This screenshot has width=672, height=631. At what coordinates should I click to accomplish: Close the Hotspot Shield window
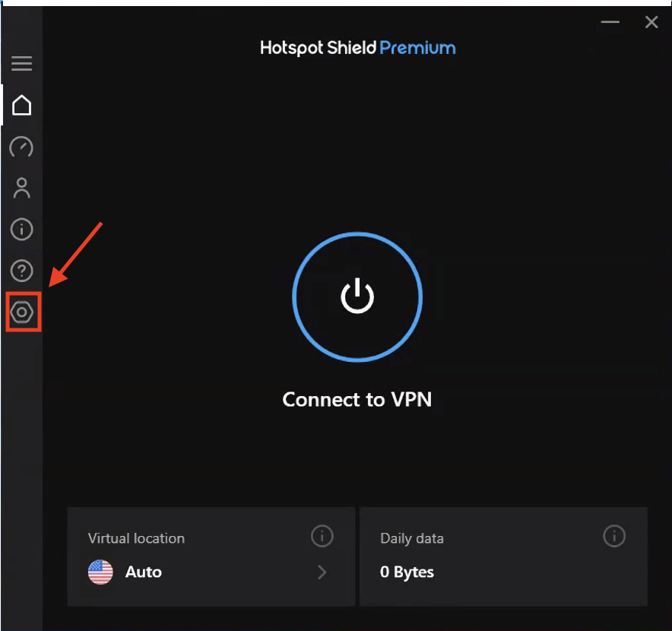click(x=651, y=22)
